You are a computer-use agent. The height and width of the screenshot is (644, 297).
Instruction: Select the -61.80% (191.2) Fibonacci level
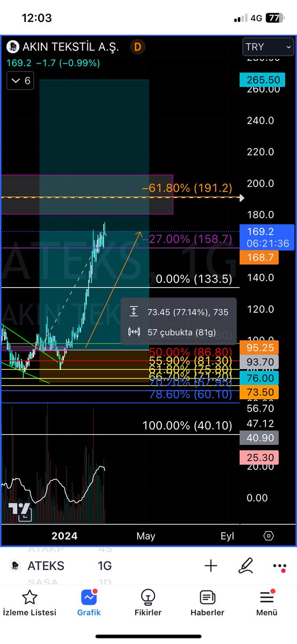[x=187, y=188]
